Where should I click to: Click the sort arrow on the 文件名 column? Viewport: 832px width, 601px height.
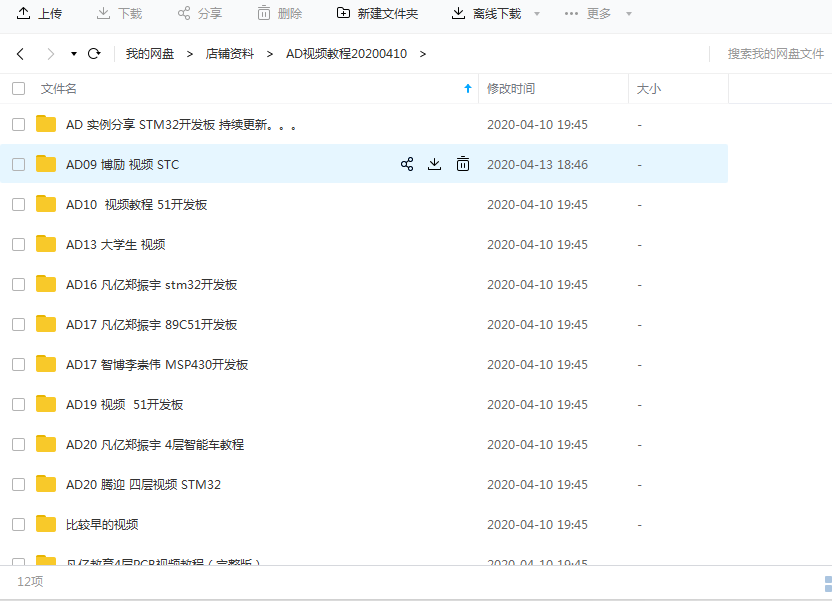pyautogui.click(x=468, y=88)
